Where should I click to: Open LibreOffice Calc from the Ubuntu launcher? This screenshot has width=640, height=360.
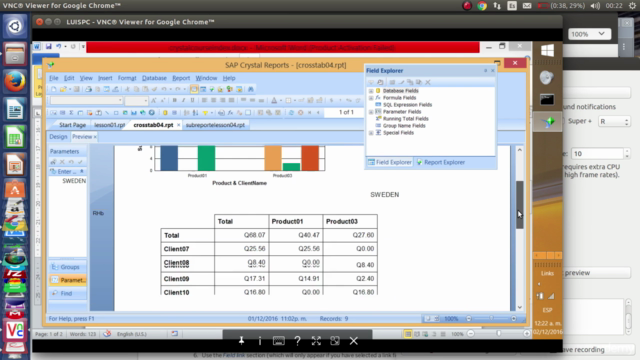(x=15, y=138)
